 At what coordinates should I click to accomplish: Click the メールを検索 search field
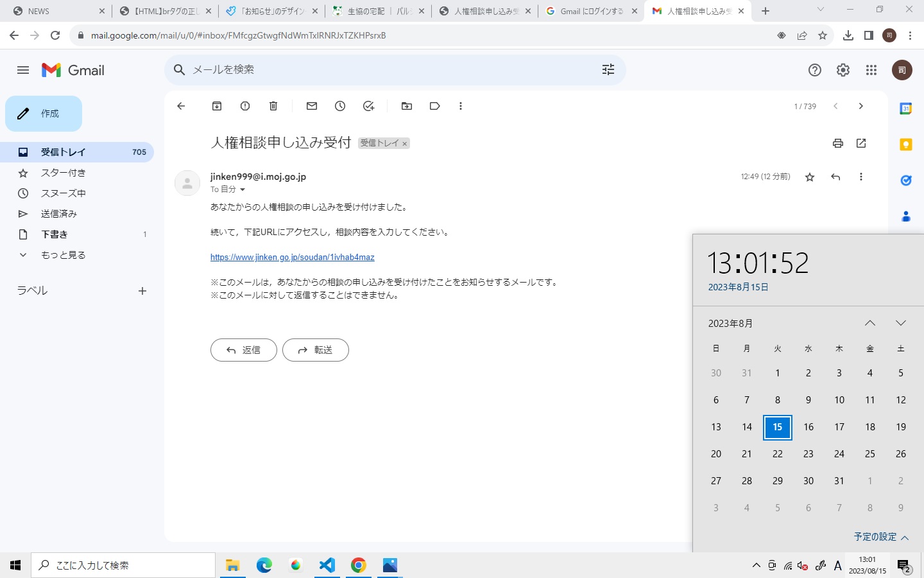tap(385, 69)
